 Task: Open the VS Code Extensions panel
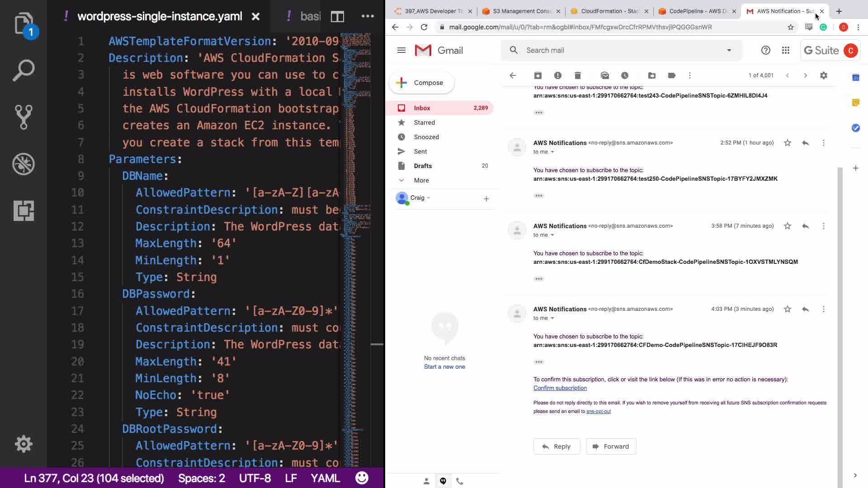pos(24,211)
